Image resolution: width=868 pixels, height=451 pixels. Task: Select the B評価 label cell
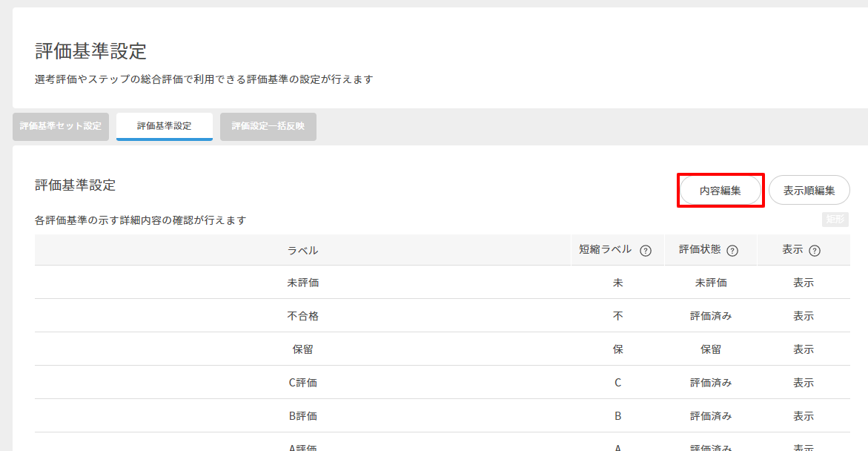pyautogui.click(x=303, y=415)
